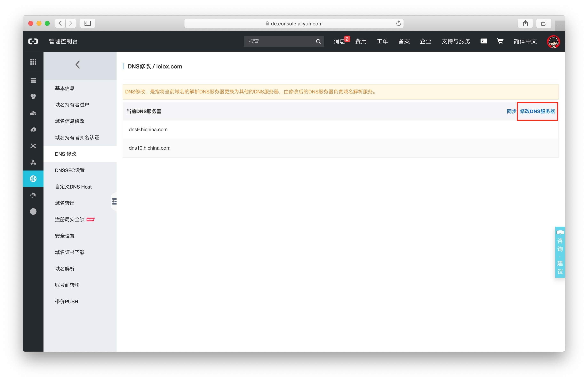
Task: Open the 简体中文 language dropdown
Action: 525,41
